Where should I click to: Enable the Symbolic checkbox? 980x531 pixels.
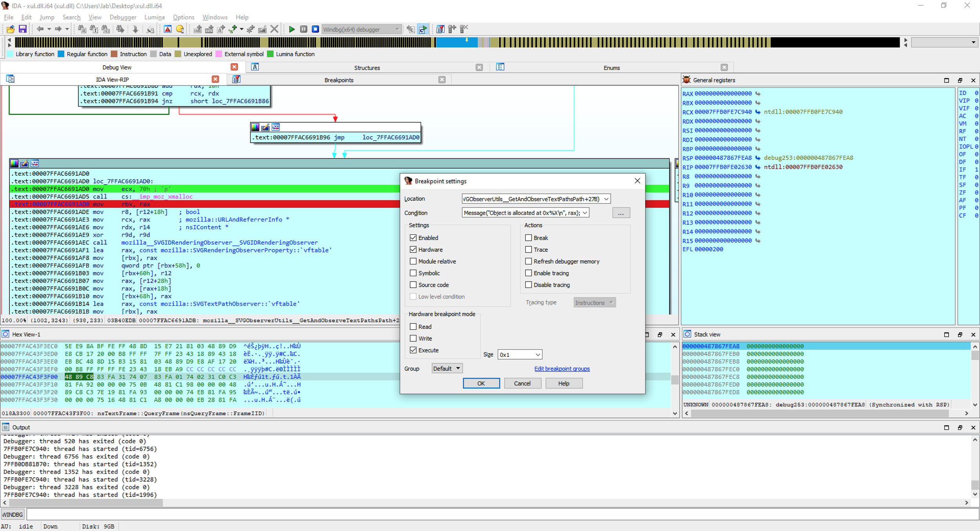pyautogui.click(x=413, y=273)
